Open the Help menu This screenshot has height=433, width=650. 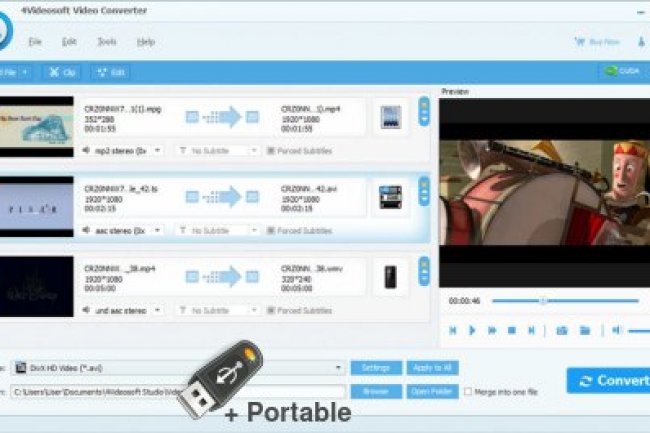click(x=146, y=42)
